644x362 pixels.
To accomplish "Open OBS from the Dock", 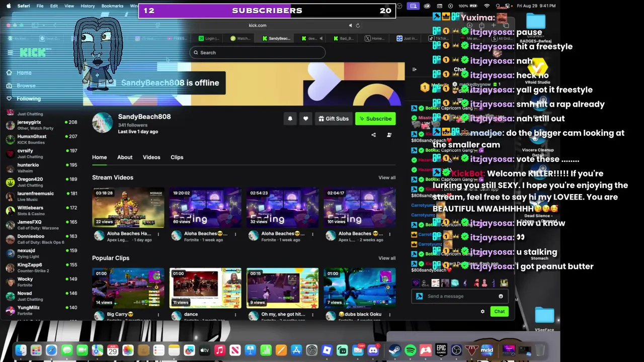I will point(456,350).
